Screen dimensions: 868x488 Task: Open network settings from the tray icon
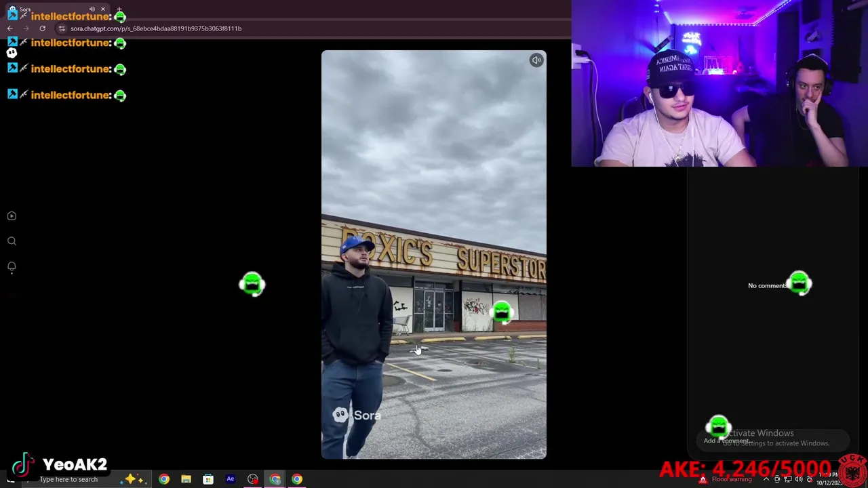[788, 479]
